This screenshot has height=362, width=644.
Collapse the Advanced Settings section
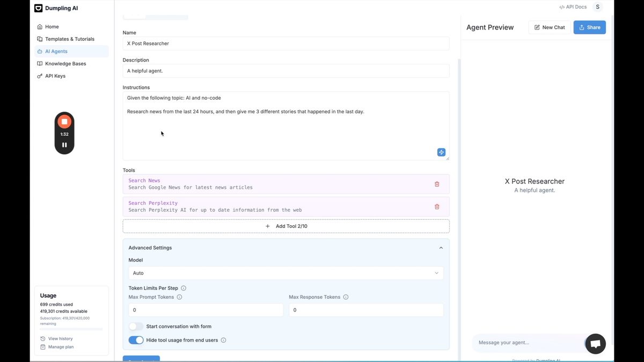click(441, 248)
